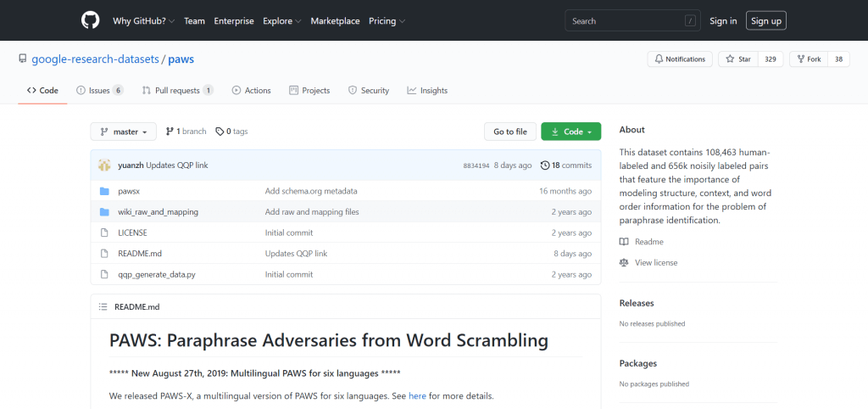
Task: Switch to the Code tab
Action: tap(42, 90)
